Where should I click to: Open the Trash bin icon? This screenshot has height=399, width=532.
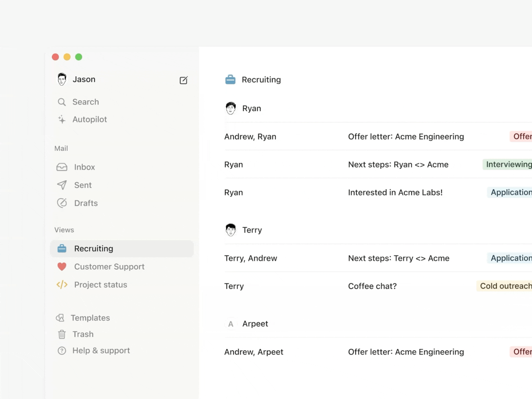coord(62,334)
